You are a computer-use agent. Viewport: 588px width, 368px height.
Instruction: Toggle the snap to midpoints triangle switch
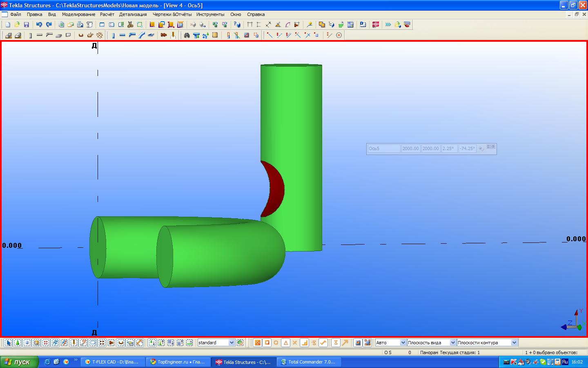pyautogui.click(x=285, y=343)
